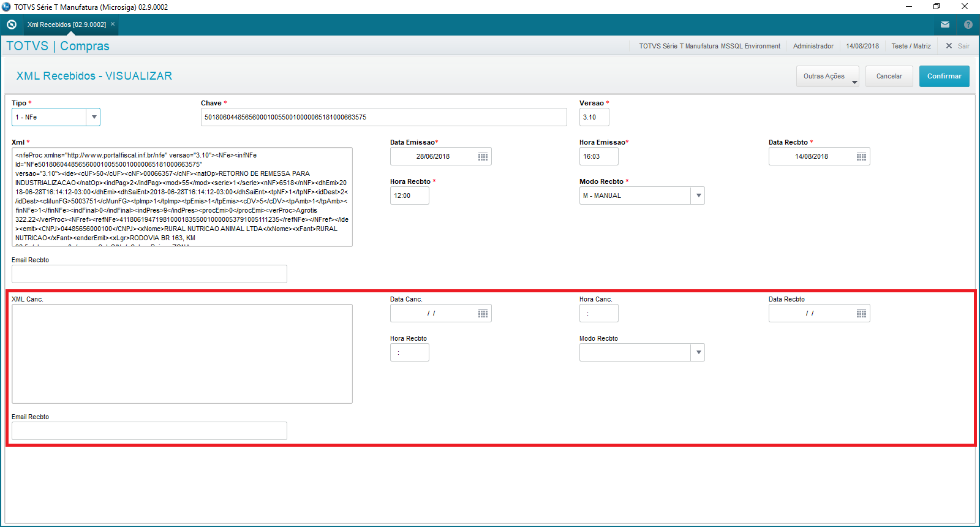Viewport: 980px width, 527px height.
Task: Open the Data Emissao calendar picker
Action: (x=483, y=157)
